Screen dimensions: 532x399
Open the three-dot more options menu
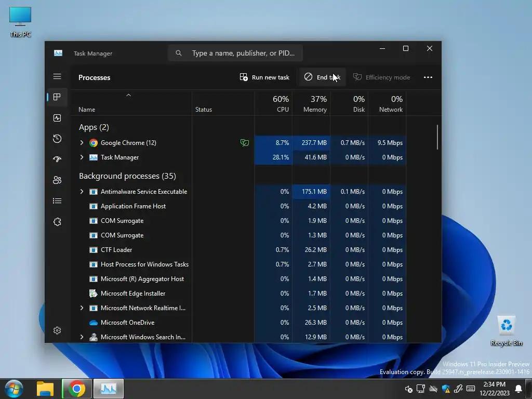(x=428, y=77)
